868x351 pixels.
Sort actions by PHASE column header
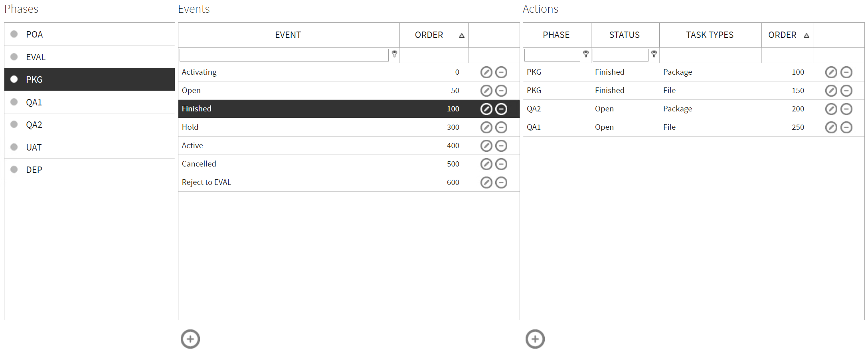pos(556,35)
